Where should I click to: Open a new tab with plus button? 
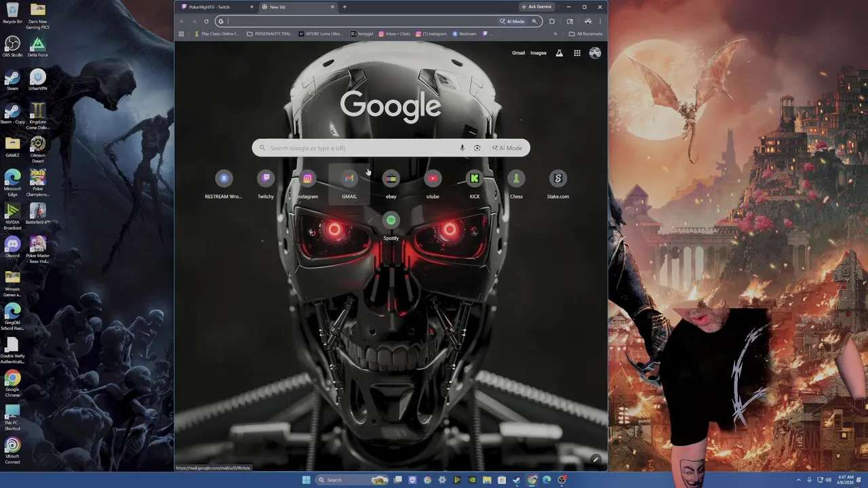[344, 7]
